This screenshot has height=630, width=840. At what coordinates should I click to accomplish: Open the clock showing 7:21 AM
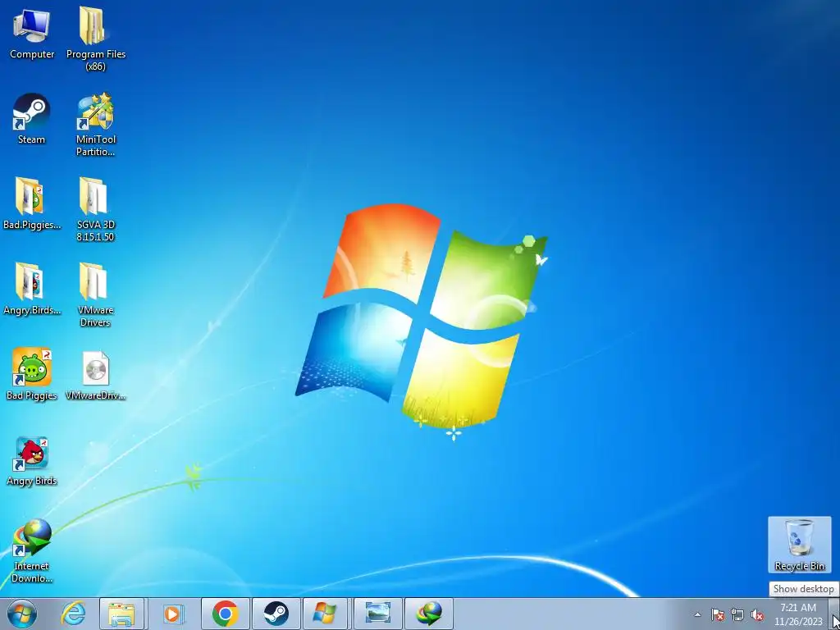(798, 614)
